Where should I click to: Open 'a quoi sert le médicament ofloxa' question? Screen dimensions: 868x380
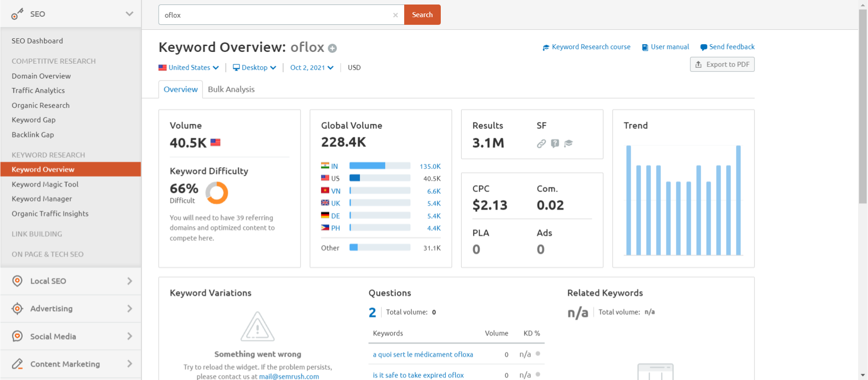(423, 354)
